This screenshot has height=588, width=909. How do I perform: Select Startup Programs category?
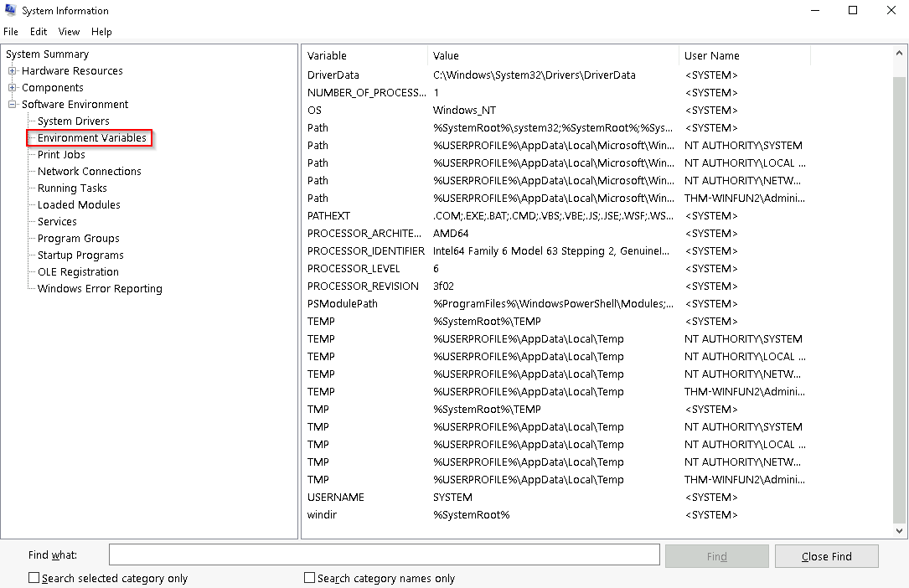[x=80, y=255]
